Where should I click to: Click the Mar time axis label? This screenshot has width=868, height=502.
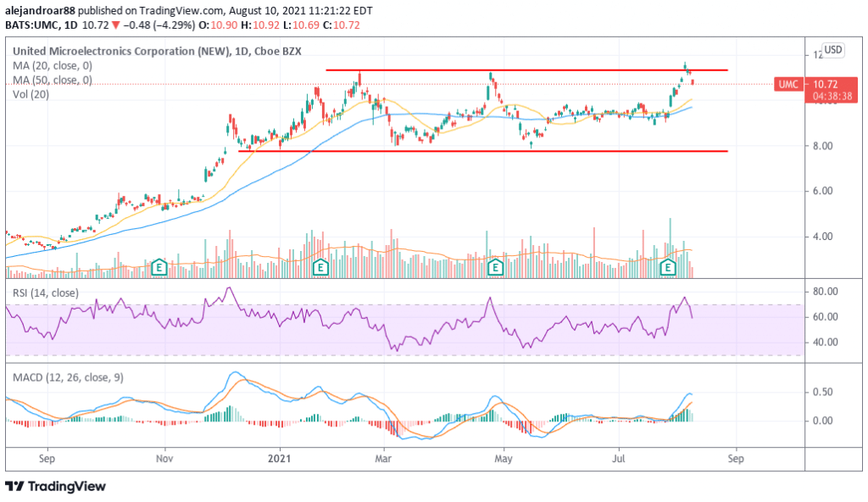tap(383, 459)
